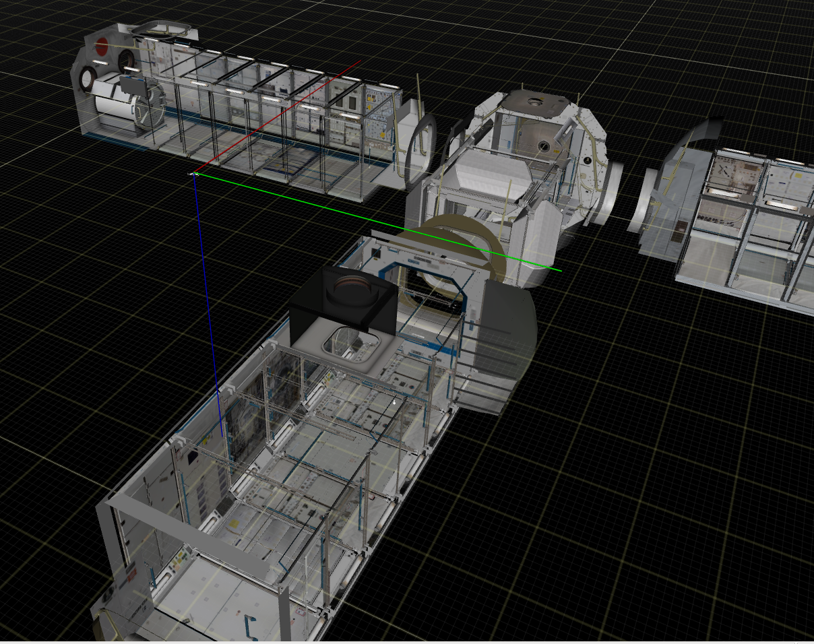The width and height of the screenshot is (814, 644).
Task: Click the red axis line
Action: point(279,117)
